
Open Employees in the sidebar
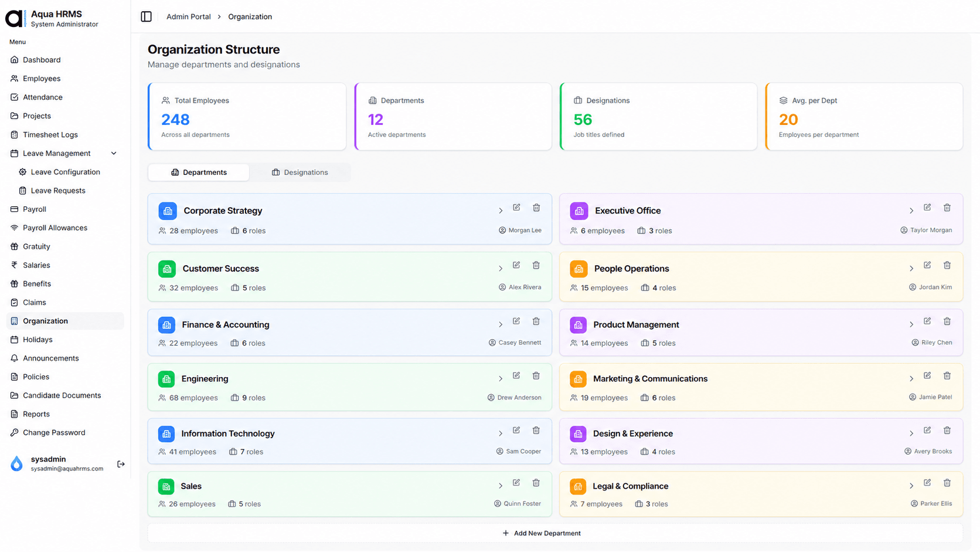tap(64, 79)
